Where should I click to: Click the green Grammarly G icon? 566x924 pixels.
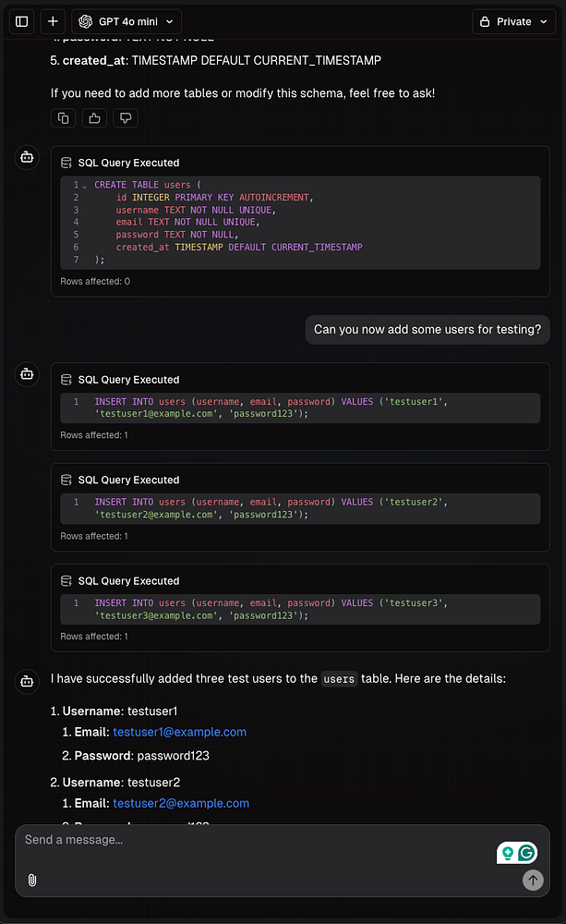pyautogui.click(x=526, y=853)
